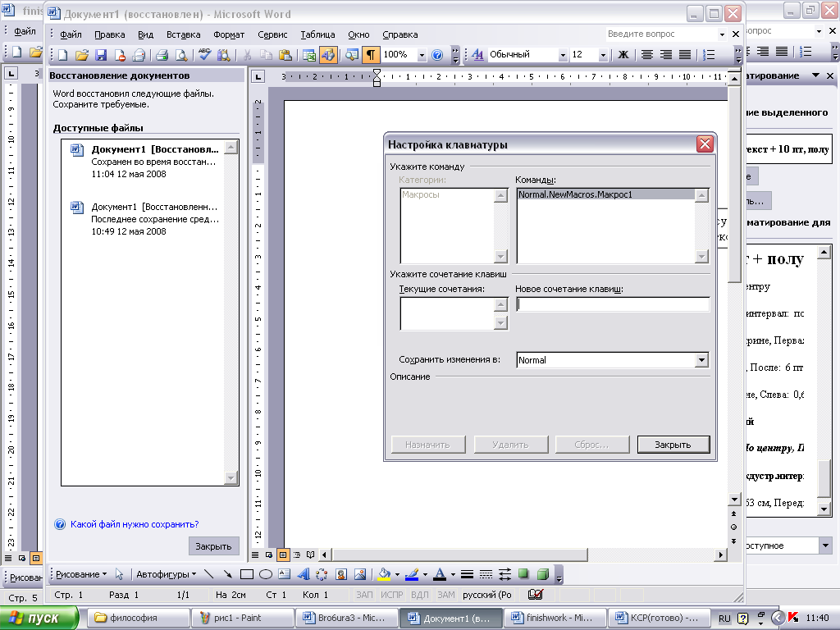Insert a Text Box from Drawing toolbar
The height and width of the screenshot is (630, 840).
click(x=285, y=574)
